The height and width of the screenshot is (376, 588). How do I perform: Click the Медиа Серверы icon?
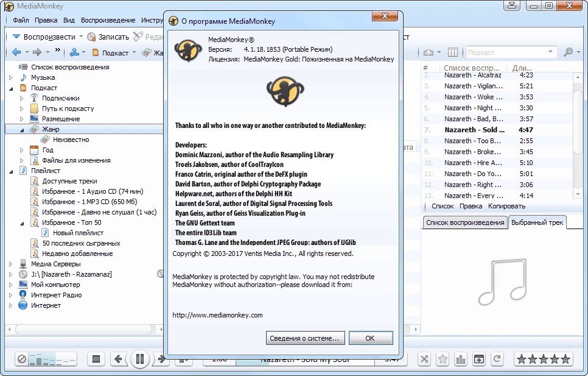pos(23,264)
